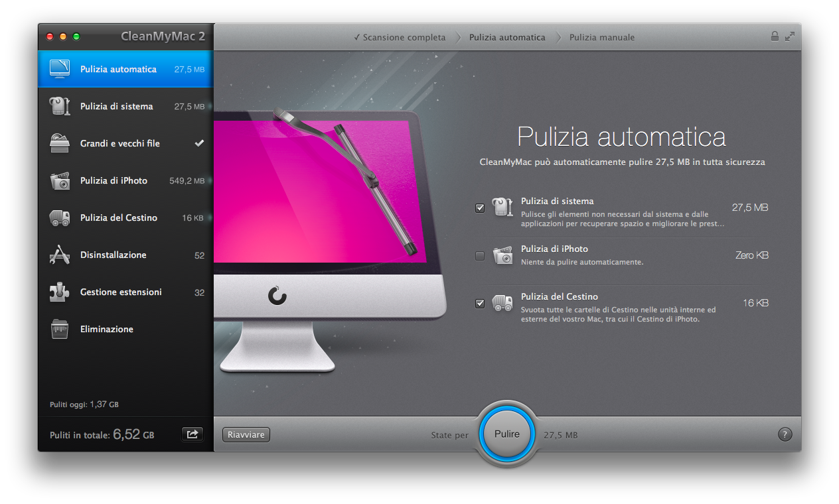
Task: Click camera icon in Pulizia di iPhoto list row
Action: point(502,255)
